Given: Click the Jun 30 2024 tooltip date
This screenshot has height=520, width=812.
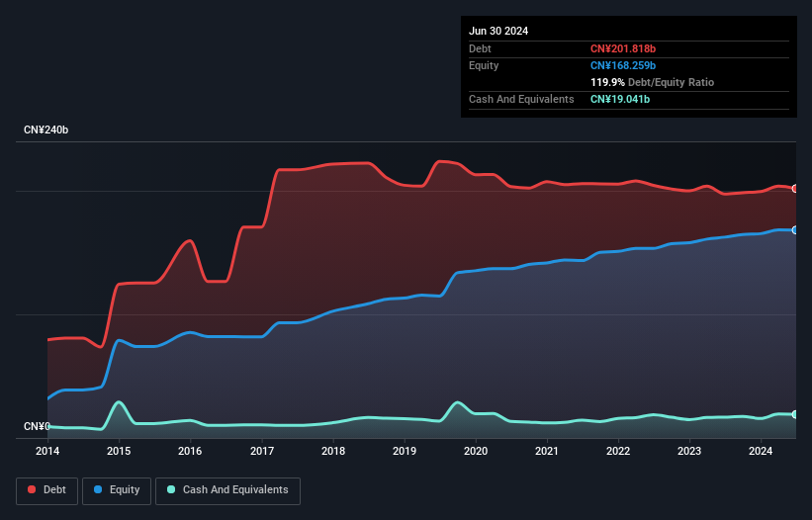Looking at the screenshot, I should tap(498, 31).
